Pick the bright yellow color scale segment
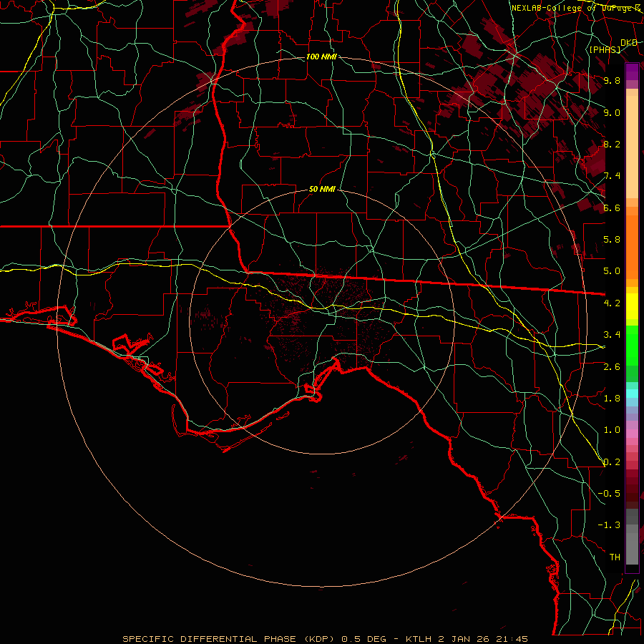This screenshot has width=644, height=644. 632,306
